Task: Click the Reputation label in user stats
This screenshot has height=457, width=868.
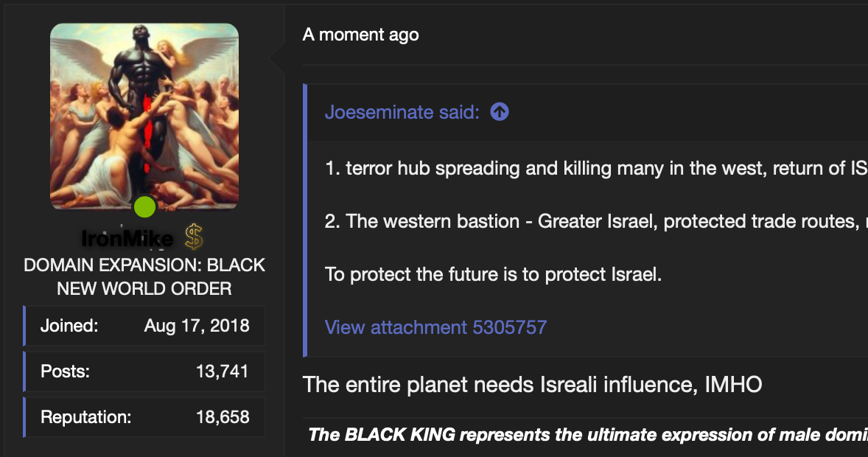Action: (85, 416)
